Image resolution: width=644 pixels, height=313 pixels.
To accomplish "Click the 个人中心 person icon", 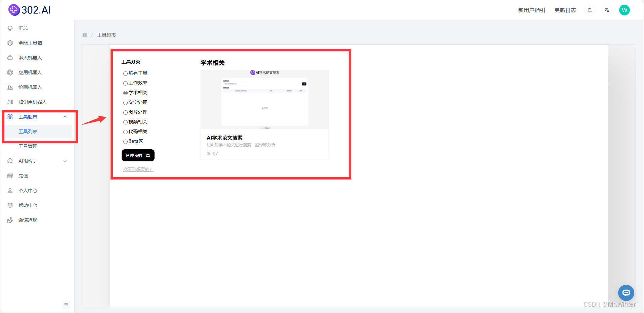I will pyautogui.click(x=10, y=191).
